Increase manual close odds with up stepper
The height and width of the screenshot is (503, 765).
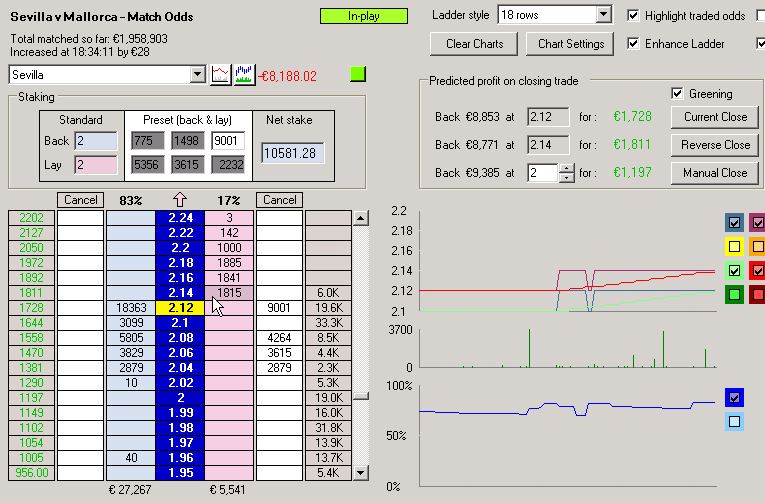tap(567, 167)
